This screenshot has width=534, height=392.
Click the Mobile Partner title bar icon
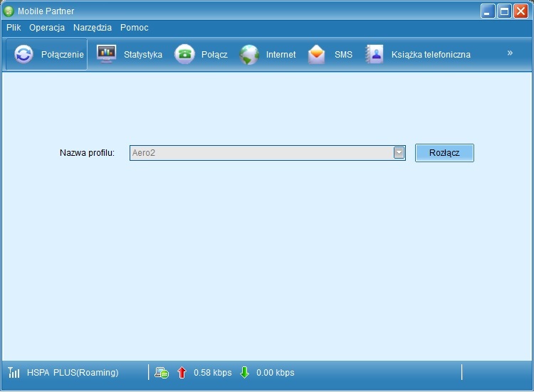click(9, 11)
